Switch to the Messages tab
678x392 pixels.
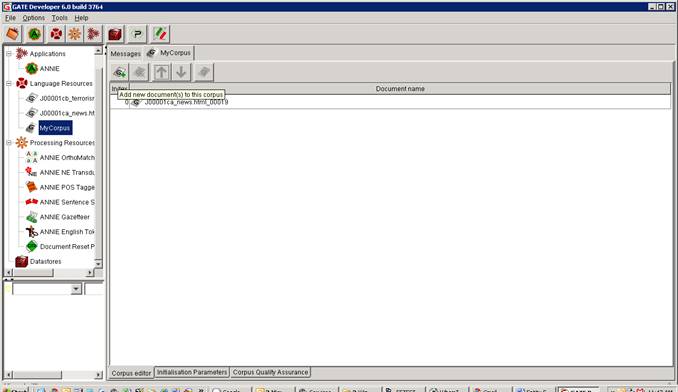[x=125, y=54]
